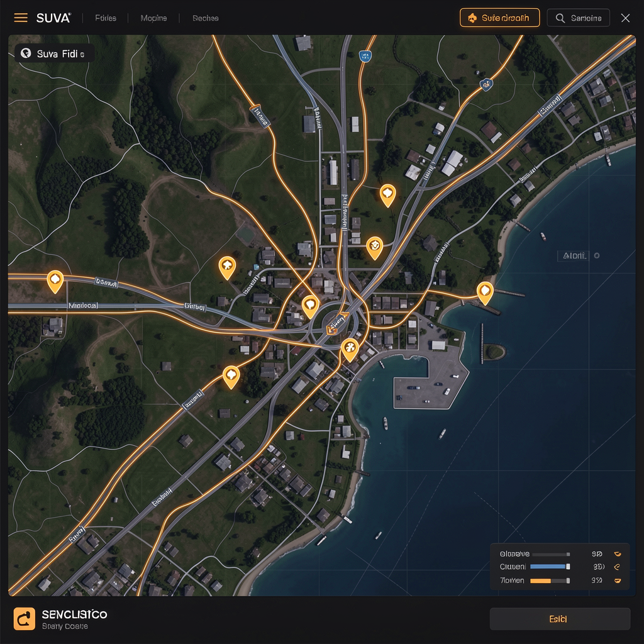
Task: Select the Seches tab
Action: [206, 18]
